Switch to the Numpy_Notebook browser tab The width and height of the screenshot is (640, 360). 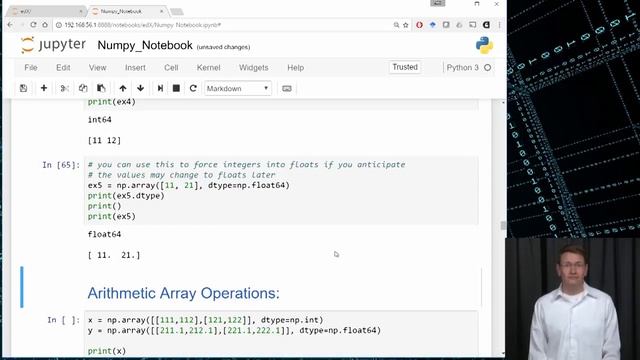[127, 11]
